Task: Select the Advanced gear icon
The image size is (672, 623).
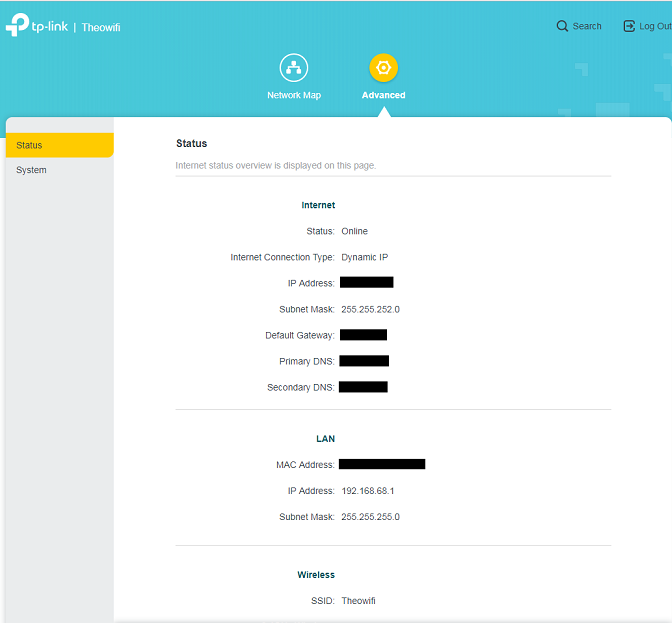Action: (x=384, y=68)
